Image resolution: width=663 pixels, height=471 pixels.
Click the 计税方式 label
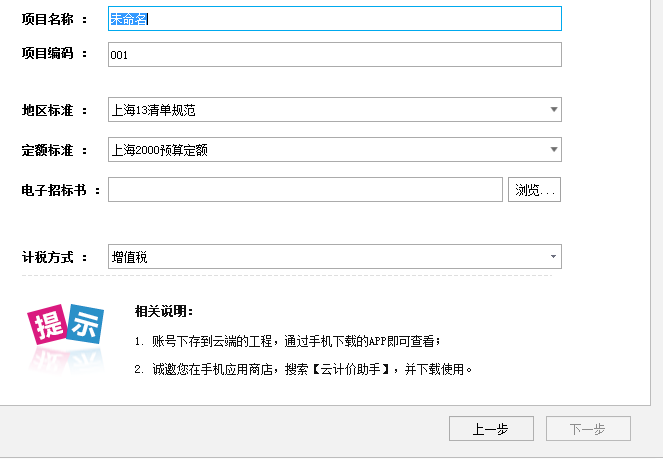[48, 257]
